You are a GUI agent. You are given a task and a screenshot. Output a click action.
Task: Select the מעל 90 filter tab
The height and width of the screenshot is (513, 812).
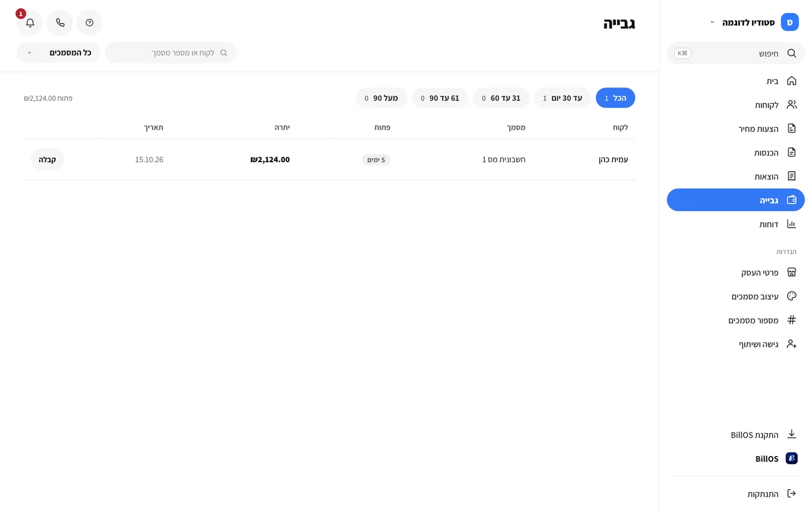pos(381,98)
